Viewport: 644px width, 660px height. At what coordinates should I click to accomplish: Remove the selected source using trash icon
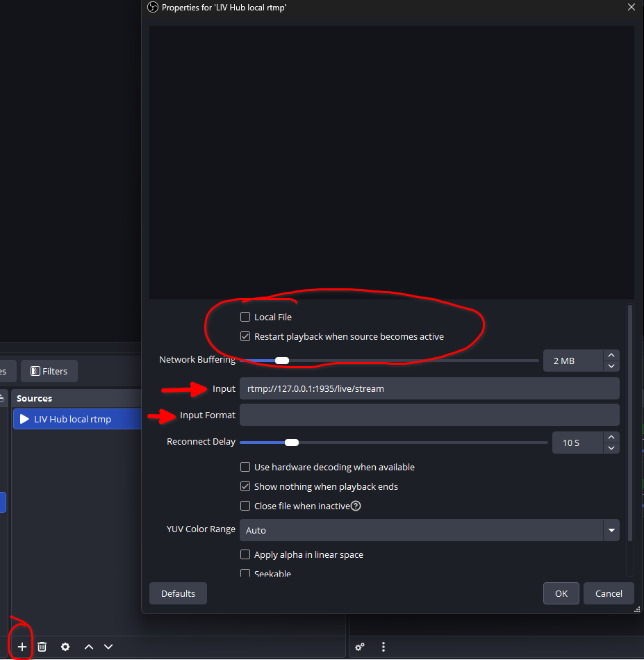click(x=42, y=646)
